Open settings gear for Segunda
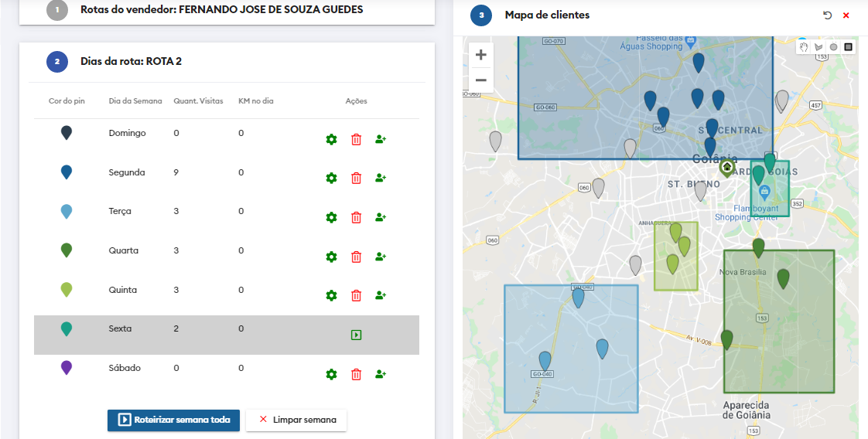 [331, 179]
